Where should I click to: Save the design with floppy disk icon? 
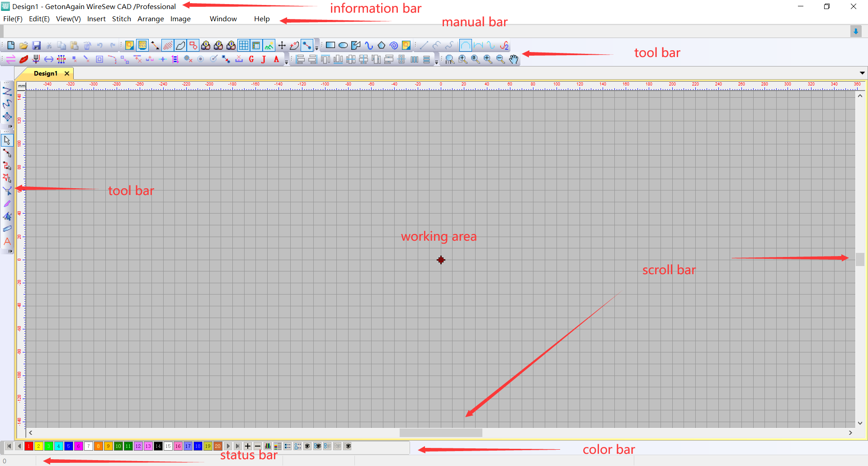[36, 45]
